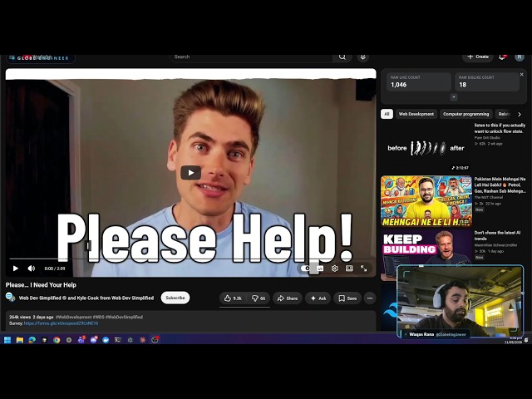
Task: Save the video to a playlist
Action: pyautogui.click(x=347, y=298)
